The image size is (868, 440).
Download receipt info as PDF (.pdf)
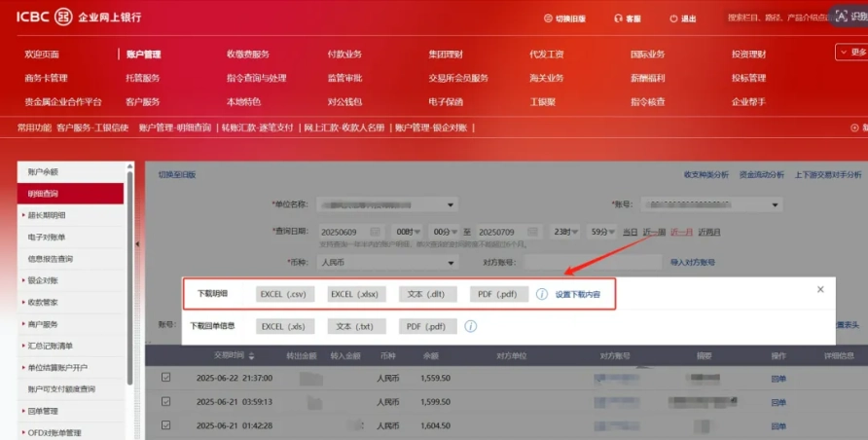click(x=428, y=326)
